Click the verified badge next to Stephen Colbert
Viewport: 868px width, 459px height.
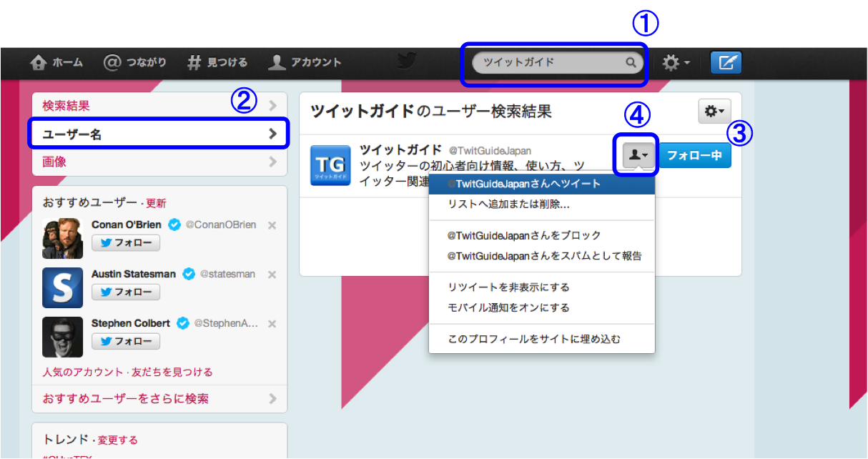coord(183,323)
